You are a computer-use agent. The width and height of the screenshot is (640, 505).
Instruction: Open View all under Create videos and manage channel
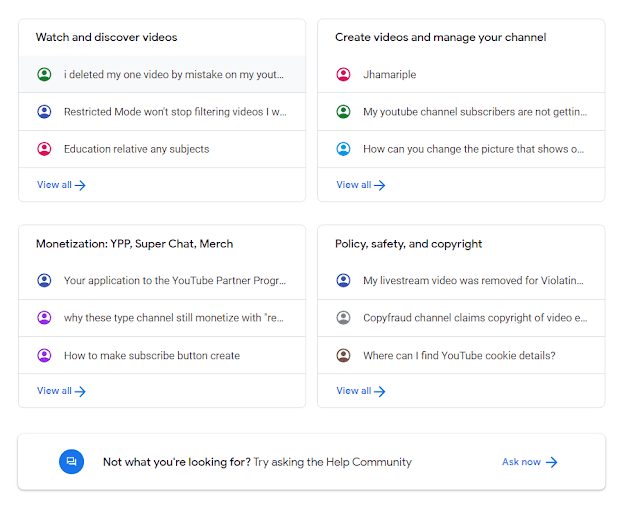click(360, 185)
